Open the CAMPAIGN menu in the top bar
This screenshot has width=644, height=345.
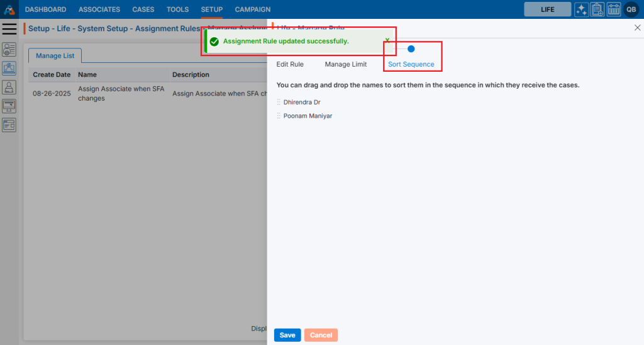point(253,9)
